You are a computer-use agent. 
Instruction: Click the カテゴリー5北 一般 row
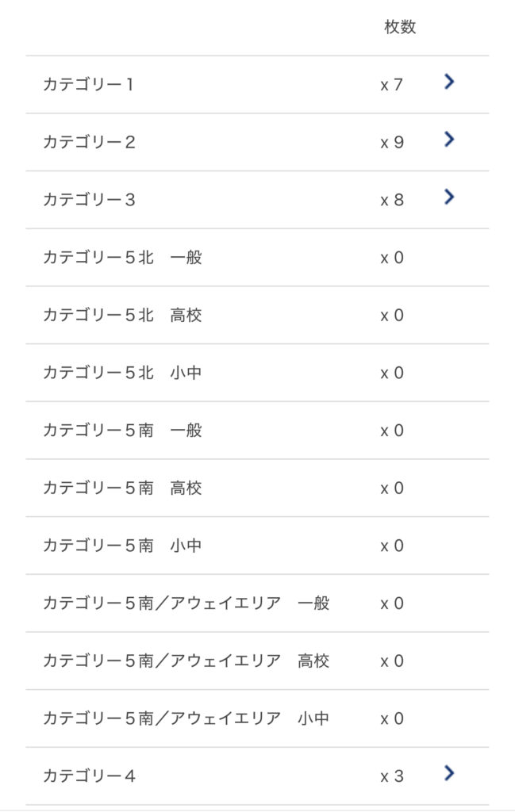pos(122,258)
